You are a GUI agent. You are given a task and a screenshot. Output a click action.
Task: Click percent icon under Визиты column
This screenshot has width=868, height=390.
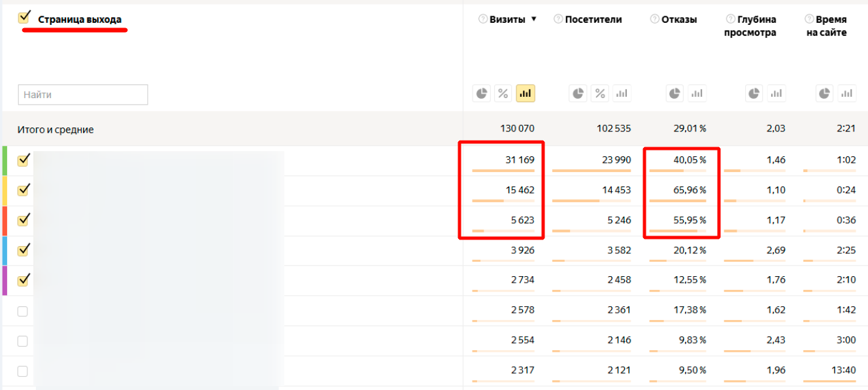coord(503,94)
